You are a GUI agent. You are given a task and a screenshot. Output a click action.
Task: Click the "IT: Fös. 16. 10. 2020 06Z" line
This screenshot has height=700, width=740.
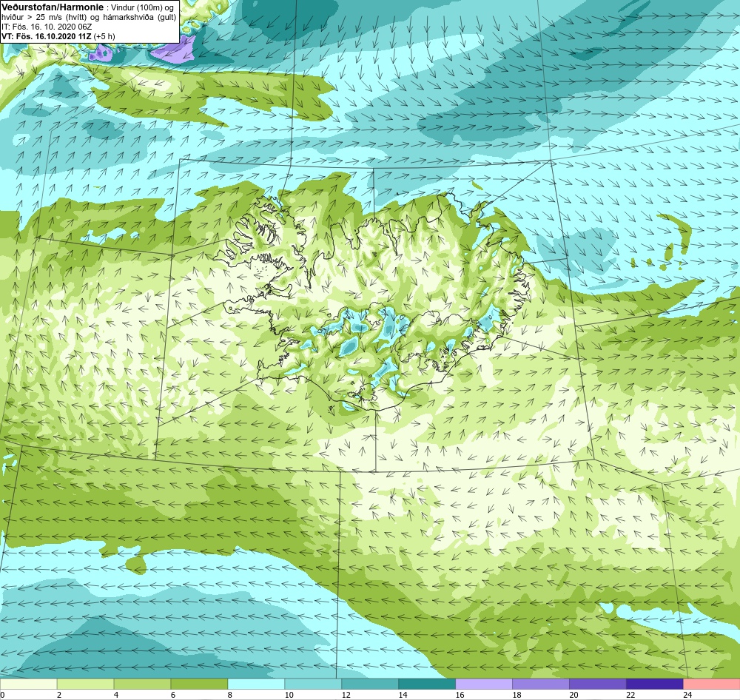click(x=47, y=27)
